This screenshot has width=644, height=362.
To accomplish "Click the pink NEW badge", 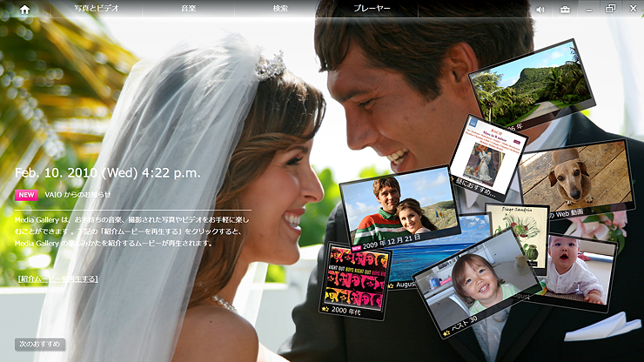I will 26,195.
